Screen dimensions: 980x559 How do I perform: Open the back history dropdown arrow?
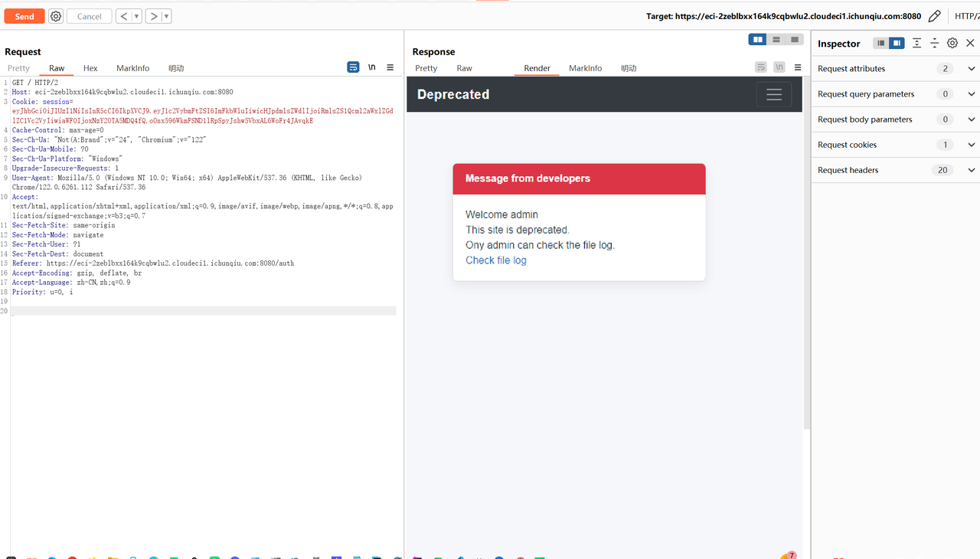tap(136, 16)
